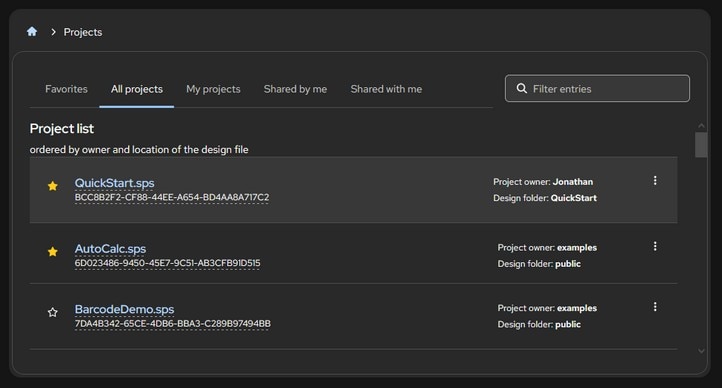Open the QuickStart.sps project link
This screenshot has width=722, height=388.
[114, 183]
